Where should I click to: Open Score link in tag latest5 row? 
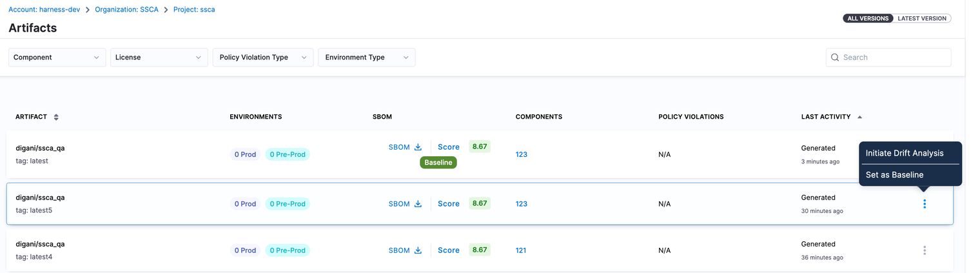point(449,204)
